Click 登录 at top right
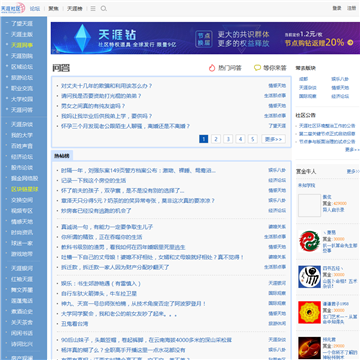This screenshot has height=360, width=360. [x=337, y=8]
